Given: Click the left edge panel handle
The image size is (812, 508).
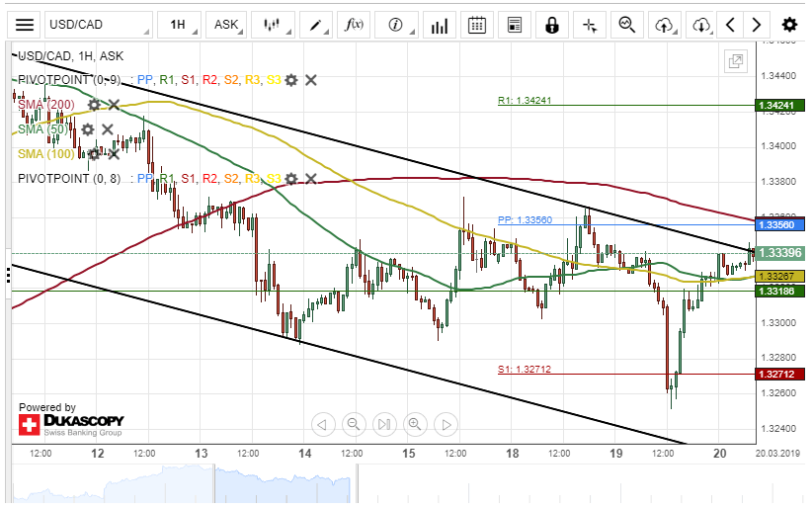Looking at the screenshot, I should [8, 274].
